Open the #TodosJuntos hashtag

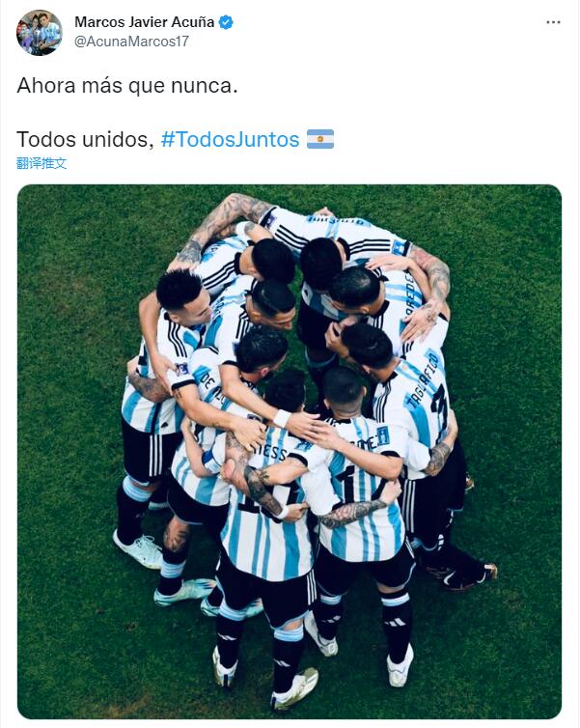[230, 139]
